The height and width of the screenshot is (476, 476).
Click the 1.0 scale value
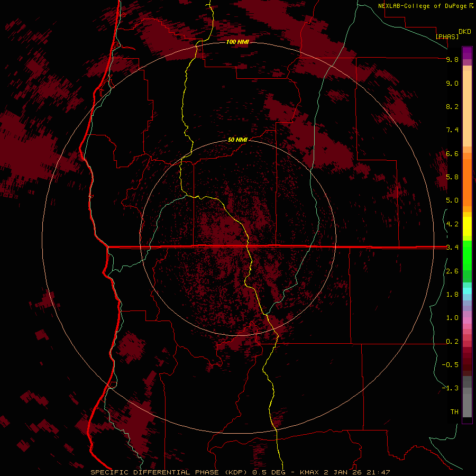point(452,318)
